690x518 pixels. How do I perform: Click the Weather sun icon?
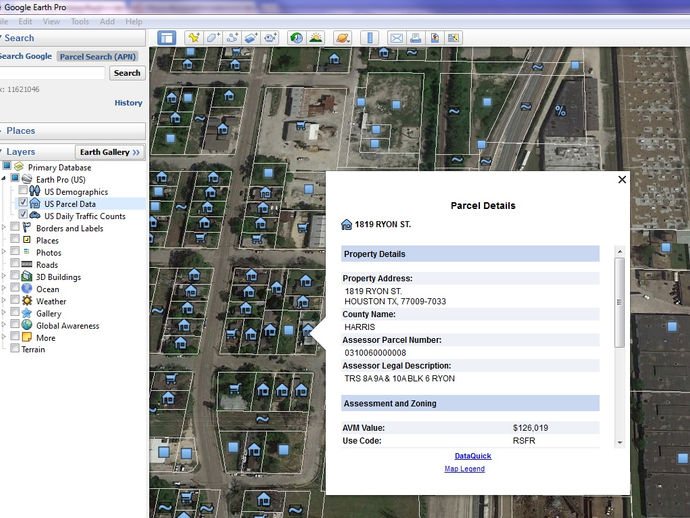click(x=27, y=301)
